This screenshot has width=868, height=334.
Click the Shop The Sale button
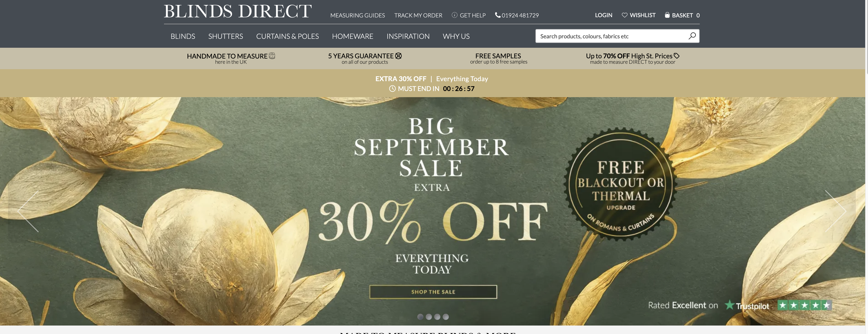pyautogui.click(x=433, y=292)
